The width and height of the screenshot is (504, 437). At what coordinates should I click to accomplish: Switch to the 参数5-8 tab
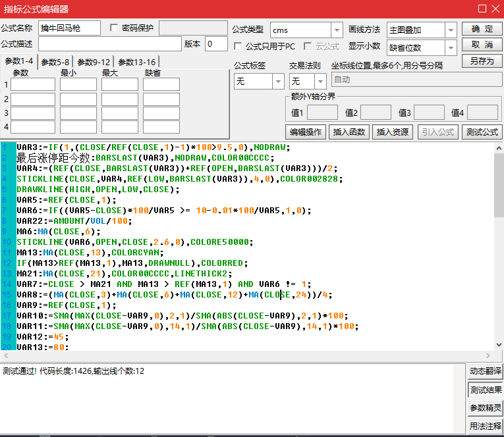(55, 62)
